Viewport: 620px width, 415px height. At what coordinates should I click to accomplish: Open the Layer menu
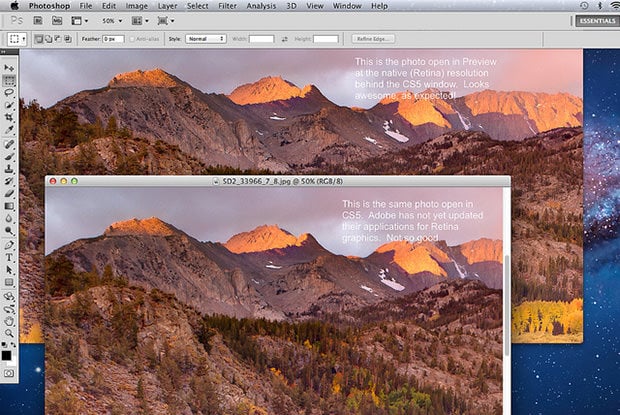tap(167, 6)
